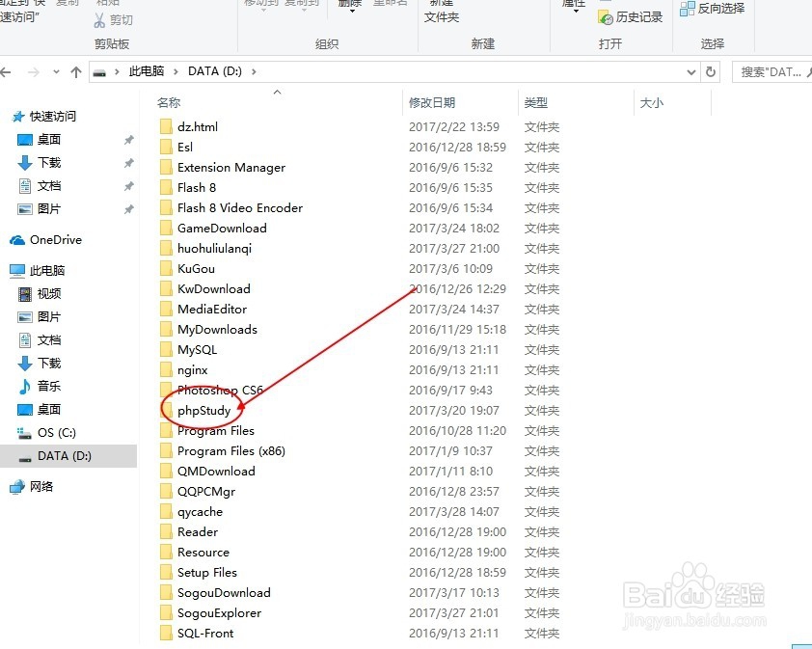Select Reader folder name
The height and width of the screenshot is (649, 812).
click(198, 532)
